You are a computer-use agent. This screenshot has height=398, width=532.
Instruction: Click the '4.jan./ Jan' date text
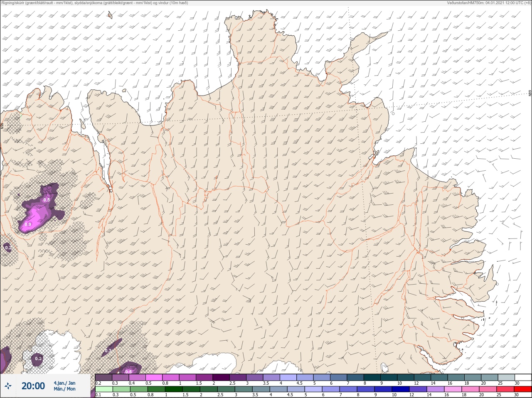64,383
